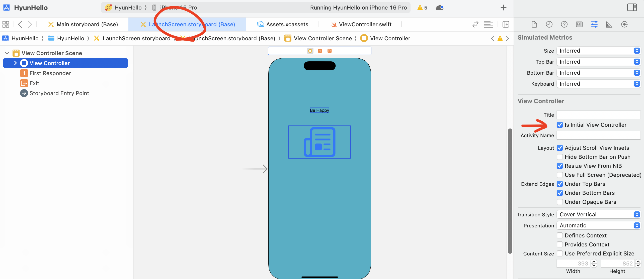This screenshot has height=279, width=644.
Task: Select Storyboard Entry Point in outline
Action: (59, 93)
